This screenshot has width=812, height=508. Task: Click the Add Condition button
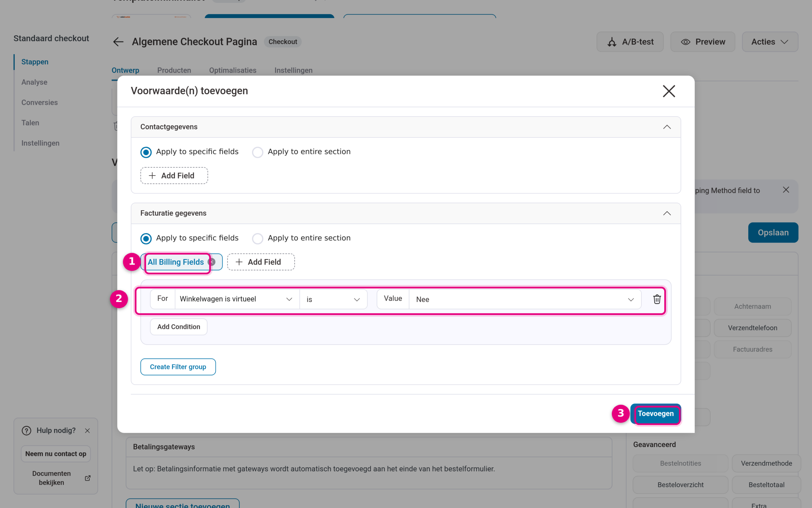coord(179,327)
